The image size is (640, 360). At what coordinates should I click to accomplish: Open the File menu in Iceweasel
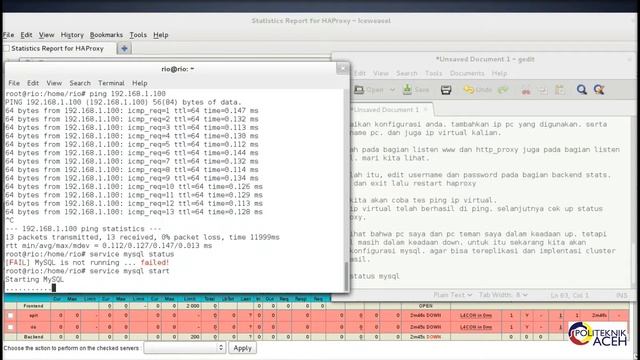9,35
